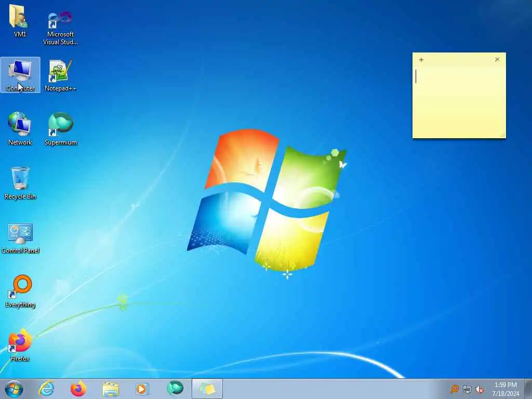Select the Recycle Bin icon

(20, 183)
